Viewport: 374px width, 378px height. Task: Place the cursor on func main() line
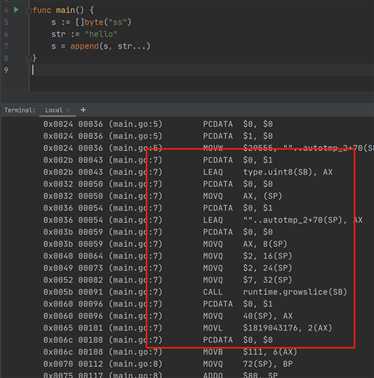coord(63,10)
